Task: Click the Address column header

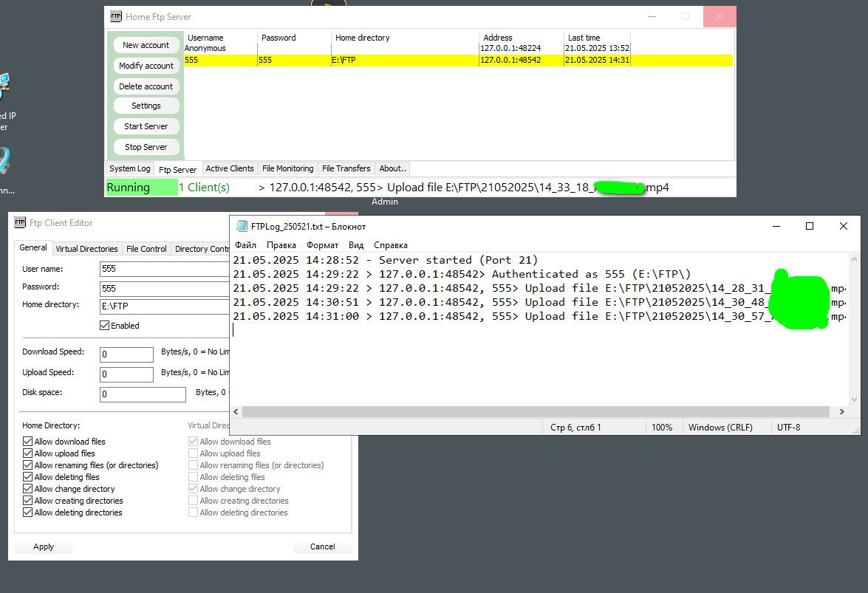Action: (498, 38)
